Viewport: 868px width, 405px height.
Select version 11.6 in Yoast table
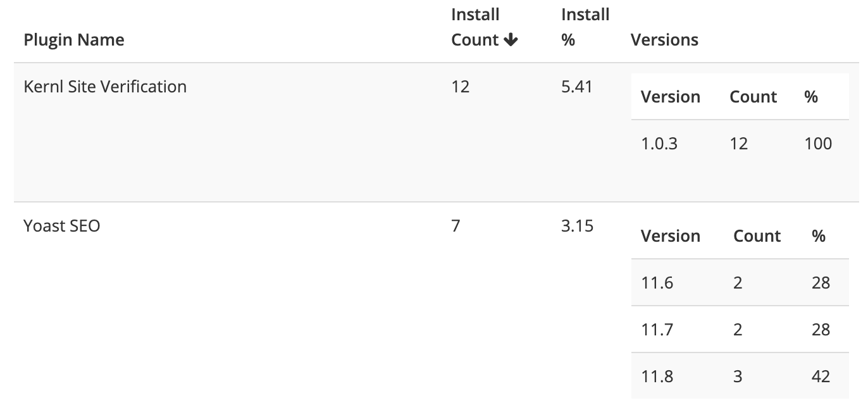[x=658, y=283]
